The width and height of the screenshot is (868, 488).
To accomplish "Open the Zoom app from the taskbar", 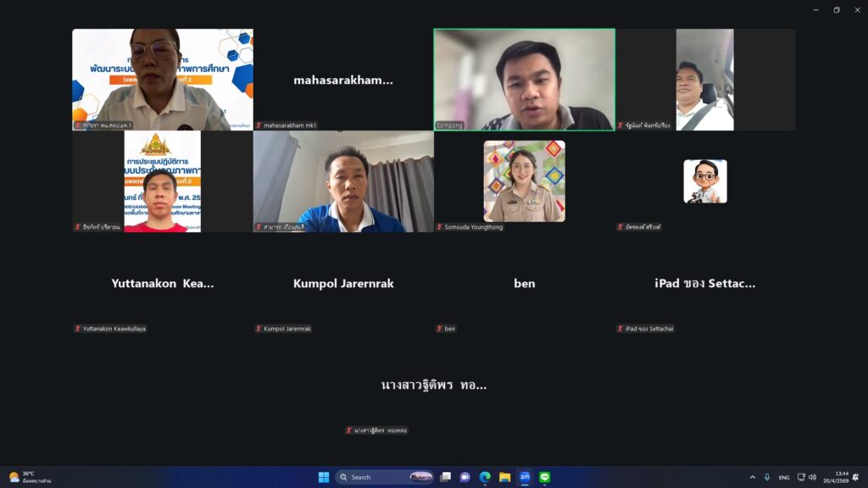I will click(x=525, y=477).
